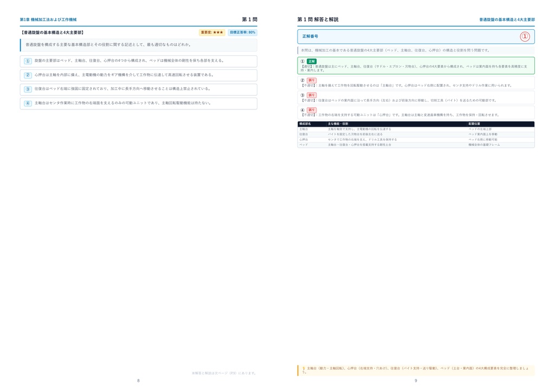Click the circled ② badge of the 心押台 option
Viewport: 555px width, 392px height.
pos(28,75)
